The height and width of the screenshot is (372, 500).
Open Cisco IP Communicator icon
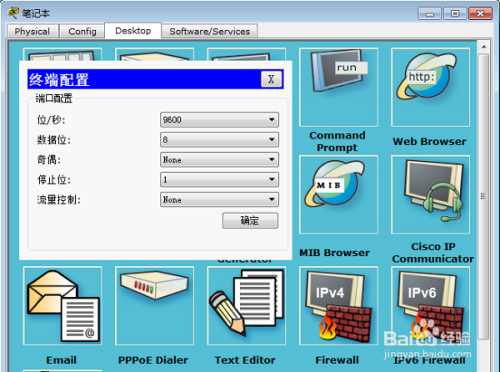pyautogui.click(x=430, y=194)
